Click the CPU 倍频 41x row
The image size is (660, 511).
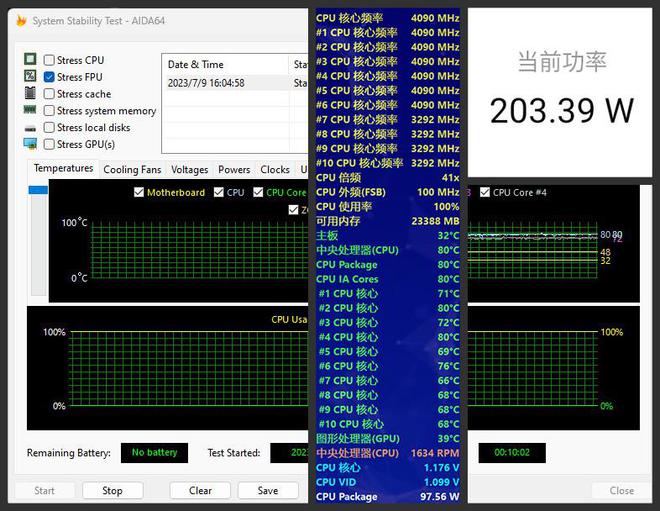click(x=387, y=178)
